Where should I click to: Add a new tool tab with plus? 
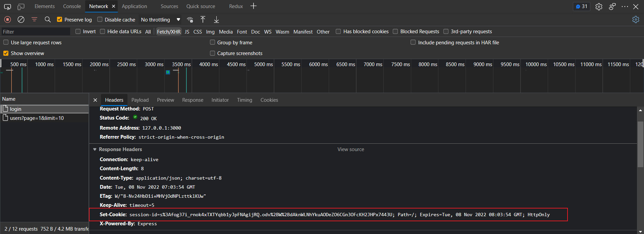point(254,6)
